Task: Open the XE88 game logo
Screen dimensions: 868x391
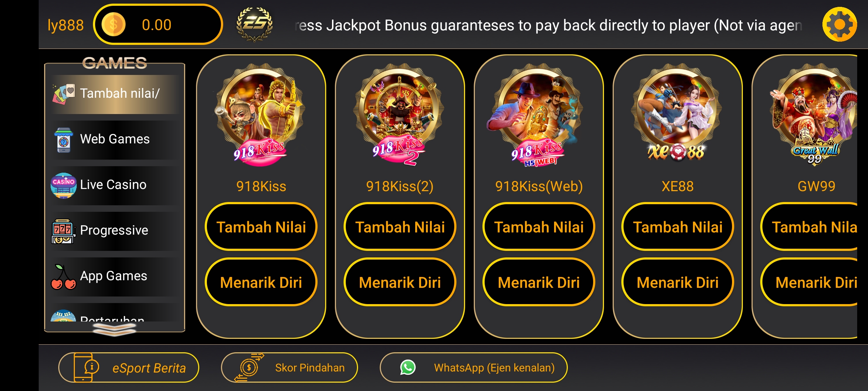Action: click(x=677, y=115)
